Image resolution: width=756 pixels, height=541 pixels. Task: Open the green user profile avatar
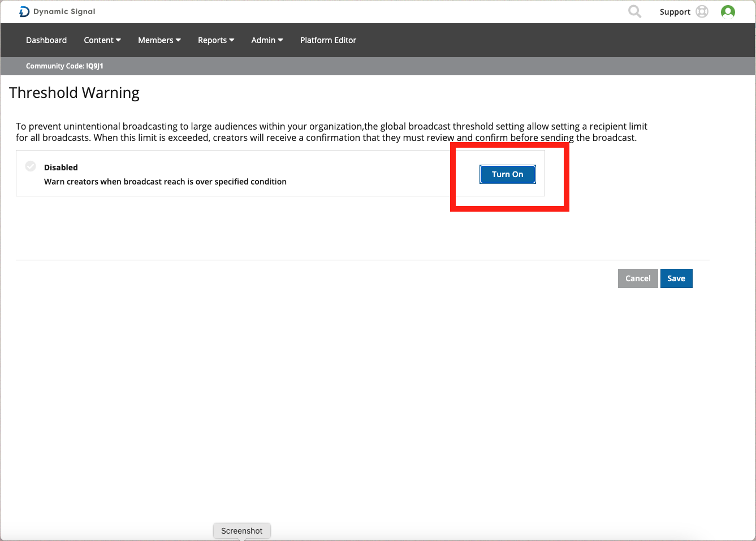pyautogui.click(x=728, y=11)
